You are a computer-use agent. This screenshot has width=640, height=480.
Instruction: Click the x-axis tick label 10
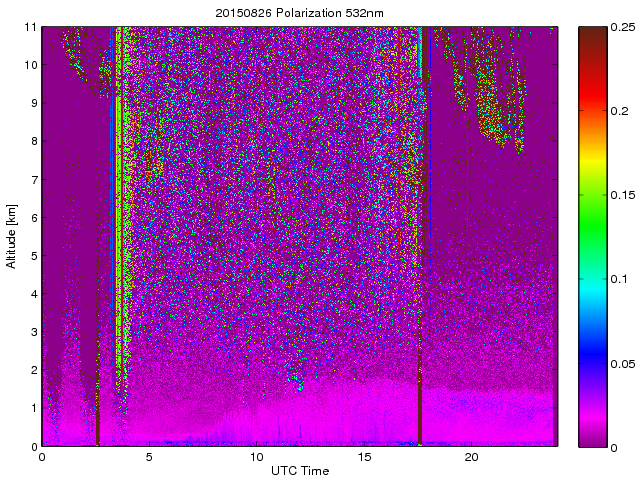tap(256, 457)
